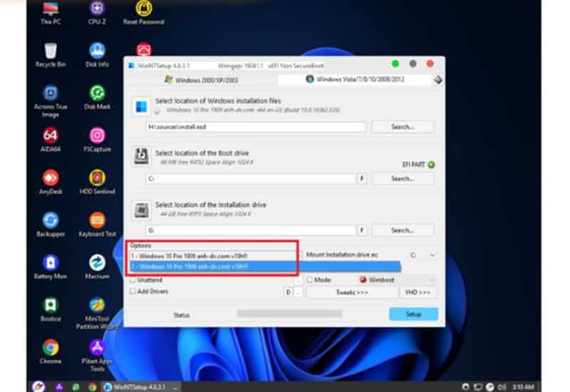Click Search for Windows installation files
The image size is (570, 392).
(x=403, y=127)
